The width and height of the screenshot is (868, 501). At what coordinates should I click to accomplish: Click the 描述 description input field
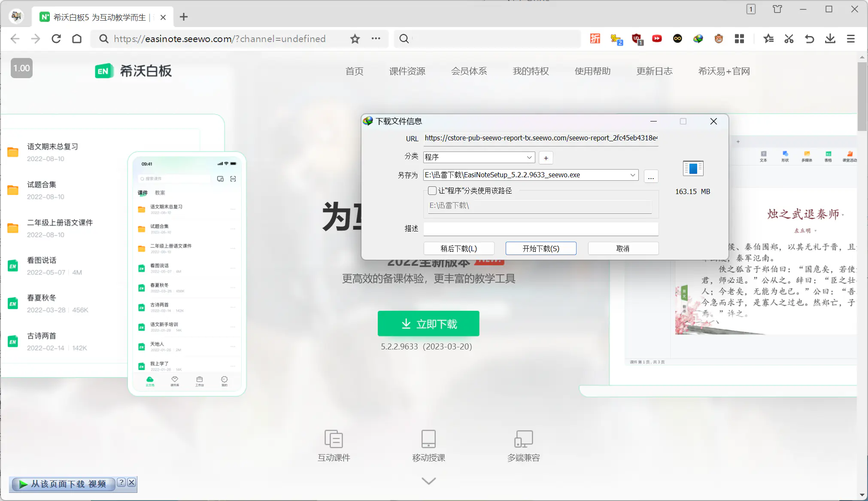pos(540,229)
